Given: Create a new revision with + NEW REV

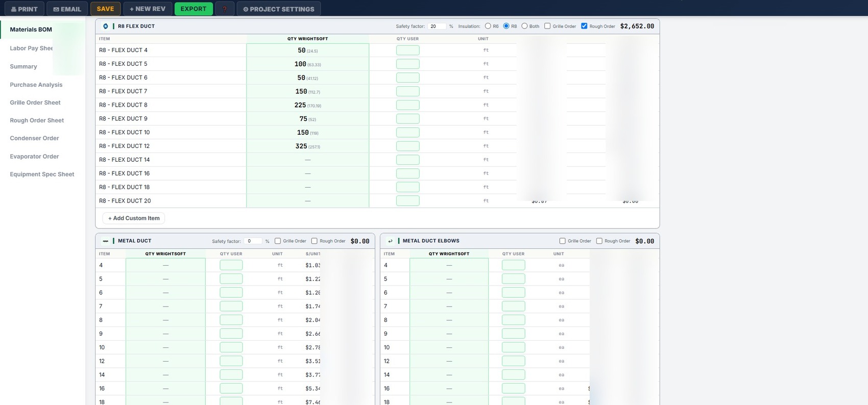Looking at the screenshot, I should click(x=148, y=9).
